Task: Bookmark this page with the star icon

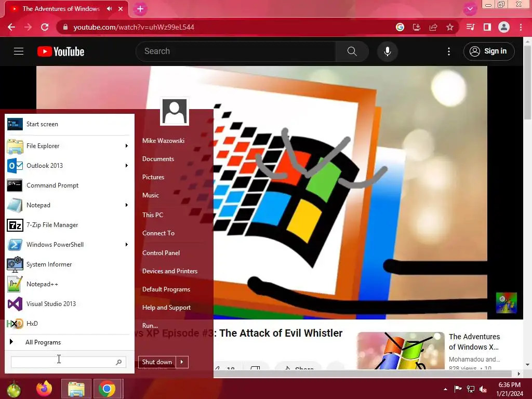Action: tap(450, 27)
